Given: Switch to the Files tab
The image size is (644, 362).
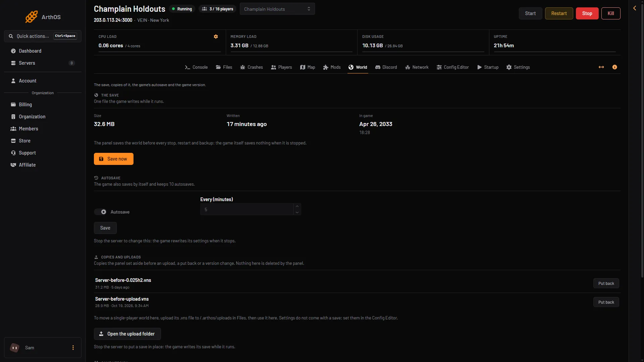Looking at the screenshot, I should [x=224, y=67].
